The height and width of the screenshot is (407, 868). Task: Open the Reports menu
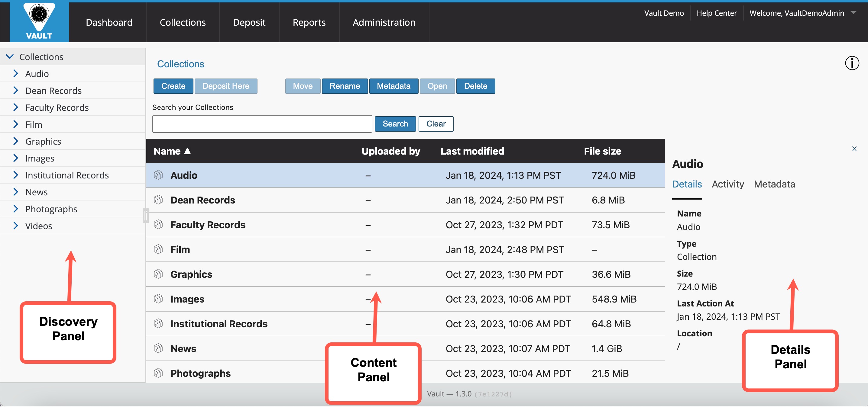(309, 22)
